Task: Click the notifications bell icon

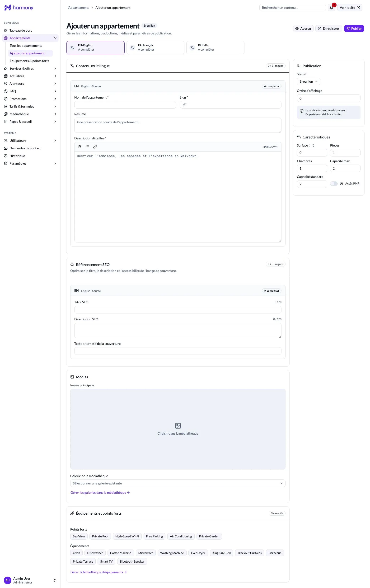Action: [332, 8]
